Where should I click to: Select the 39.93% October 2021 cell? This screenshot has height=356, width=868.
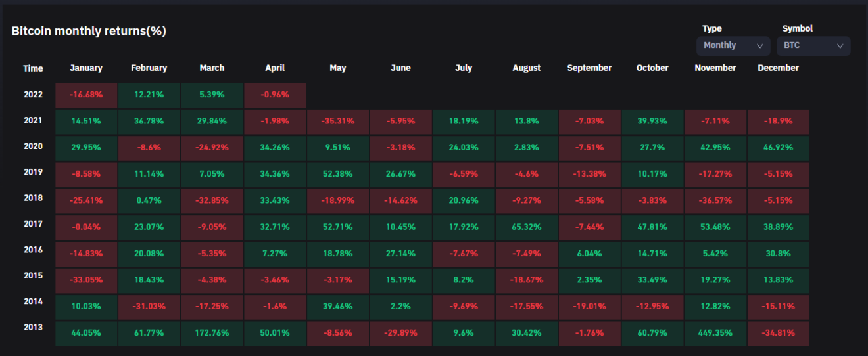pyautogui.click(x=652, y=122)
